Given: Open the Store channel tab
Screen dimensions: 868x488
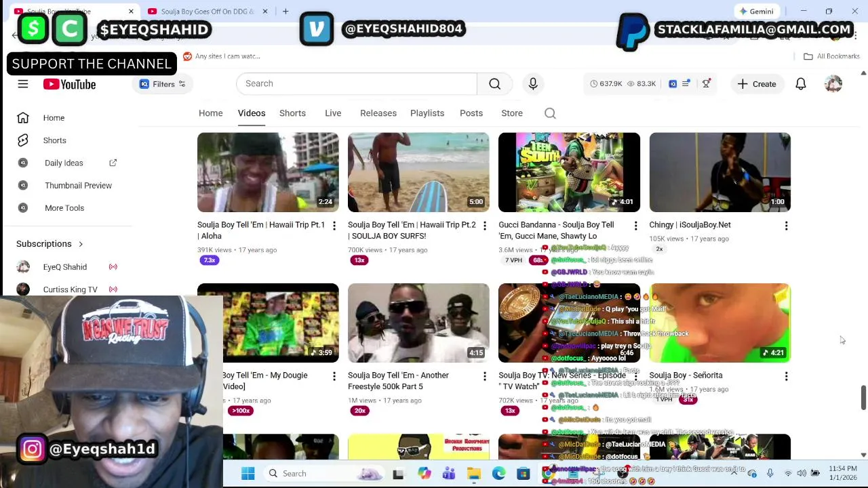Looking at the screenshot, I should coord(512,113).
